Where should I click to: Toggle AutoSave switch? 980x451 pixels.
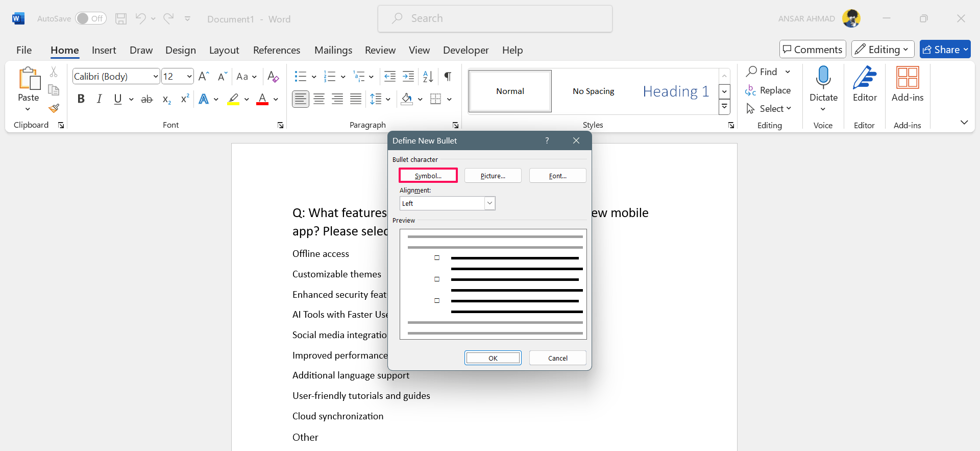(x=90, y=18)
